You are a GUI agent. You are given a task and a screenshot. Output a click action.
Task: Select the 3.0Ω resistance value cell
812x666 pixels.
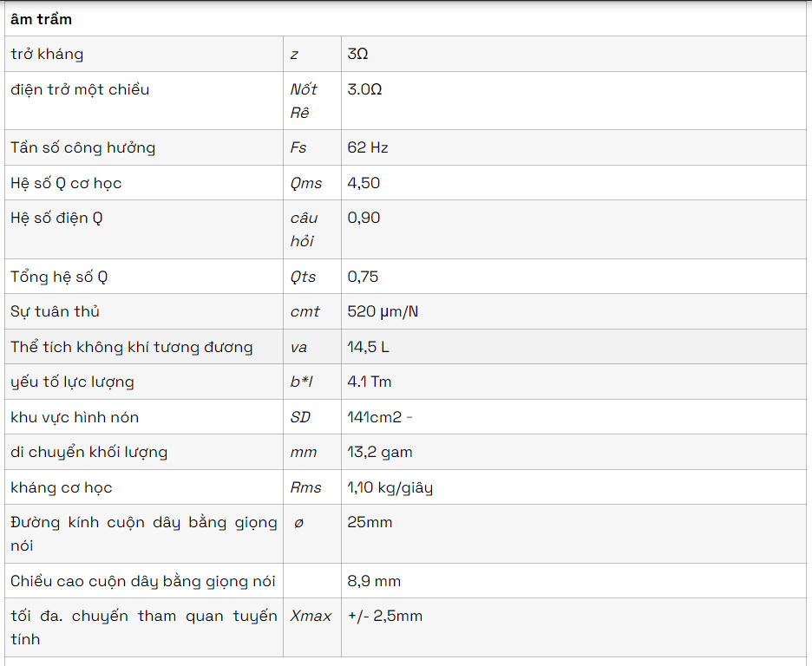pos(364,89)
